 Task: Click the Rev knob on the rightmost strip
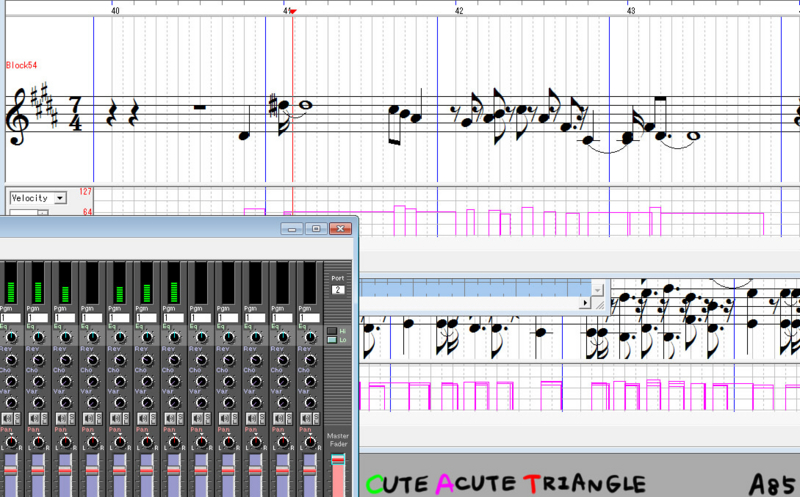click(310, 360)
